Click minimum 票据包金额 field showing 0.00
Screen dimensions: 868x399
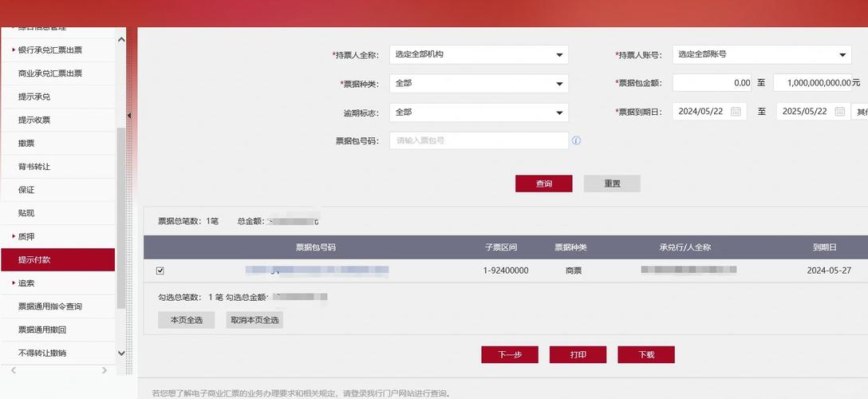(712, 83)
